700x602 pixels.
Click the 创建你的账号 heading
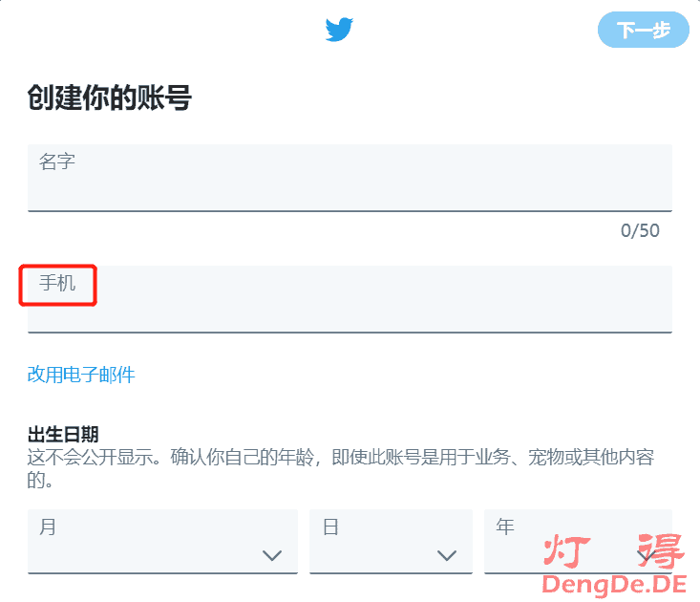point(110,97)
